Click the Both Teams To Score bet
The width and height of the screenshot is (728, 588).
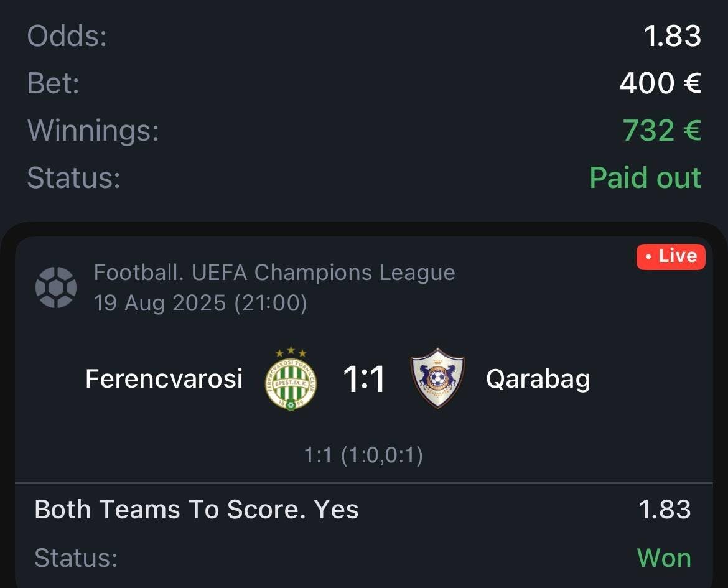click(x=197, y=510)
